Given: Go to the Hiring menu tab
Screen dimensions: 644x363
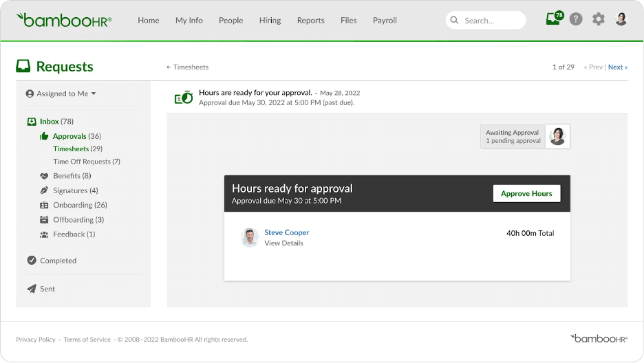Looking at the screenshot, I should 270,21.
